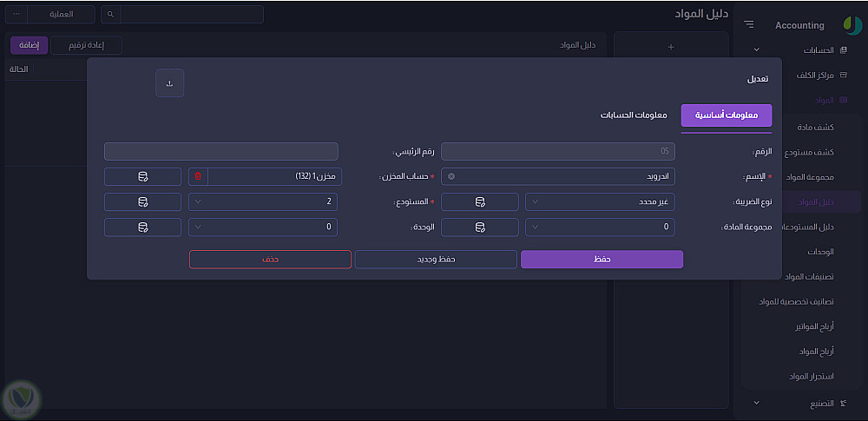The image size is (868, 421).
Task: Click the red حذف delete button
Action: coord(270,260)
